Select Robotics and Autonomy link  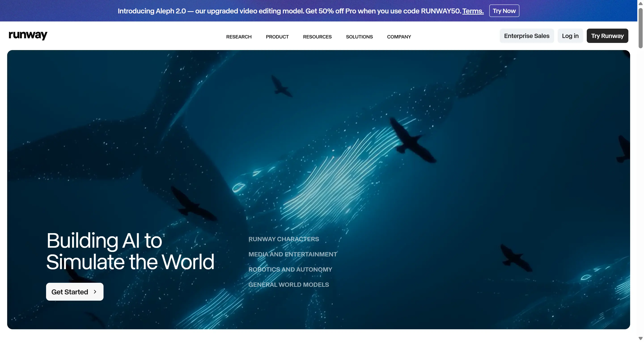(x=290, y=270)
